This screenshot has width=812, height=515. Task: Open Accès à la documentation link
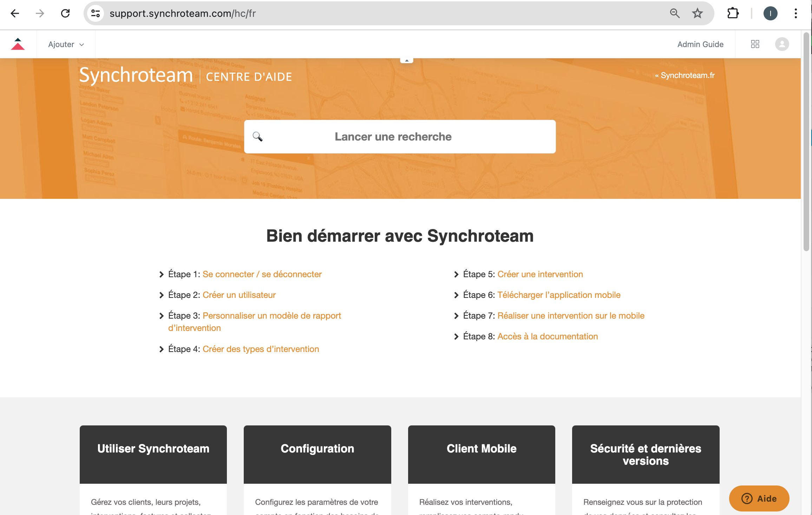[548, 337]
